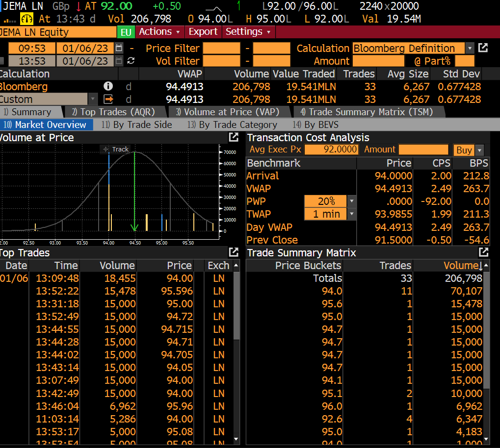The image size is (500, 448).
Task: Click the JEMA LN Equity security field
Action: [x=58, y=32]
